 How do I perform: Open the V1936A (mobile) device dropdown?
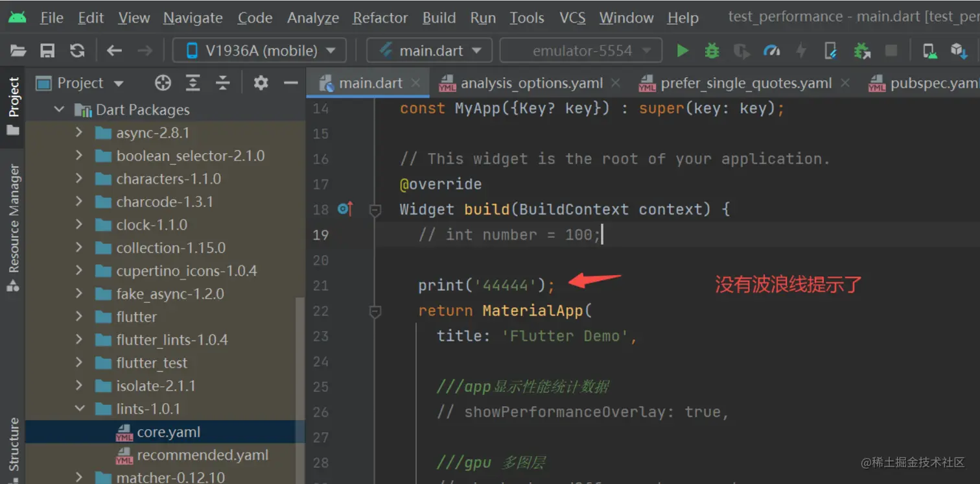(x=259, y=51)
